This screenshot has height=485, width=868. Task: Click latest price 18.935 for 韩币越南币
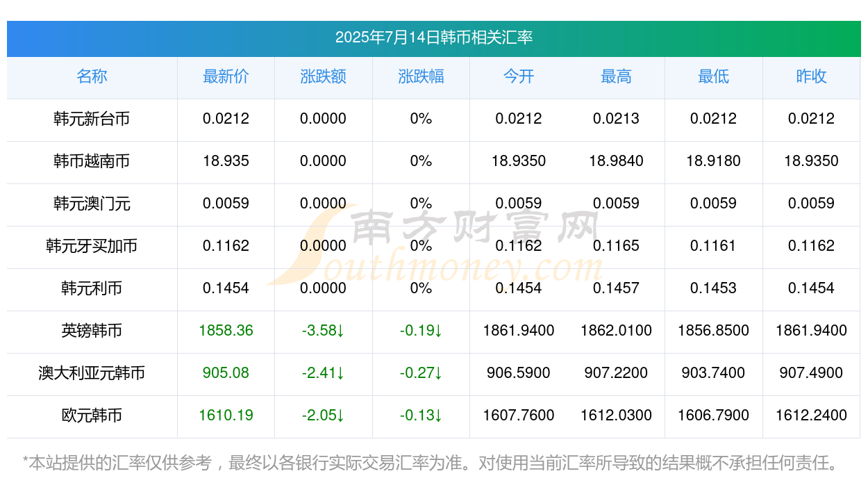tap(226, 161)
